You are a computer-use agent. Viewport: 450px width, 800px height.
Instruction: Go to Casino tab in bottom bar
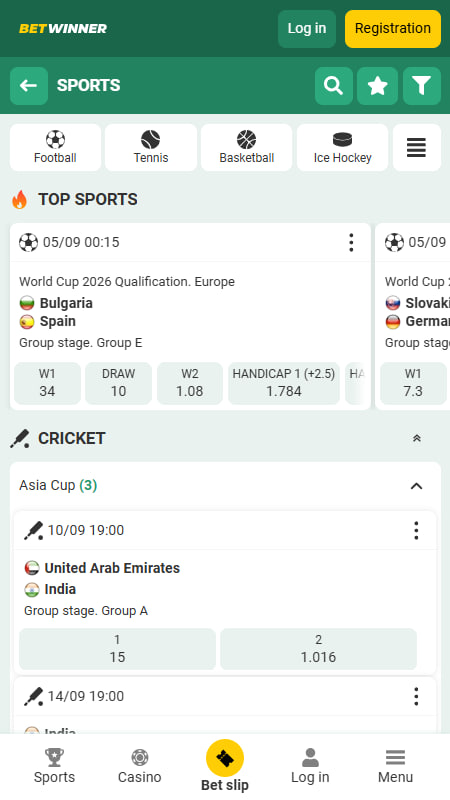140,766
